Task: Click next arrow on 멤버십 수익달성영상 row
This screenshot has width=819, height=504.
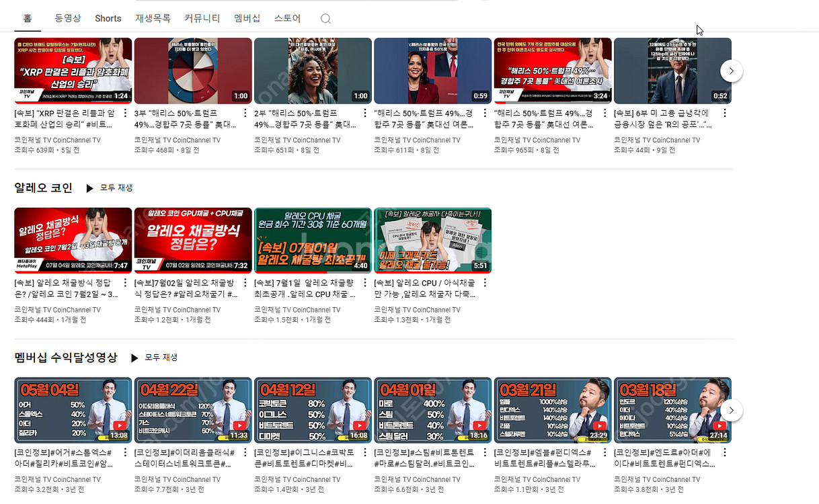Action: [732, 410]
